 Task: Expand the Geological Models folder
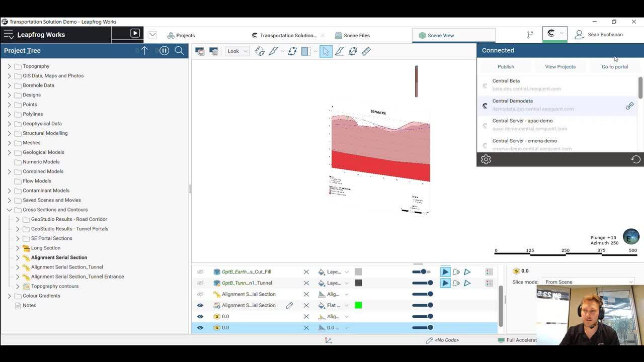pos(9,152)
